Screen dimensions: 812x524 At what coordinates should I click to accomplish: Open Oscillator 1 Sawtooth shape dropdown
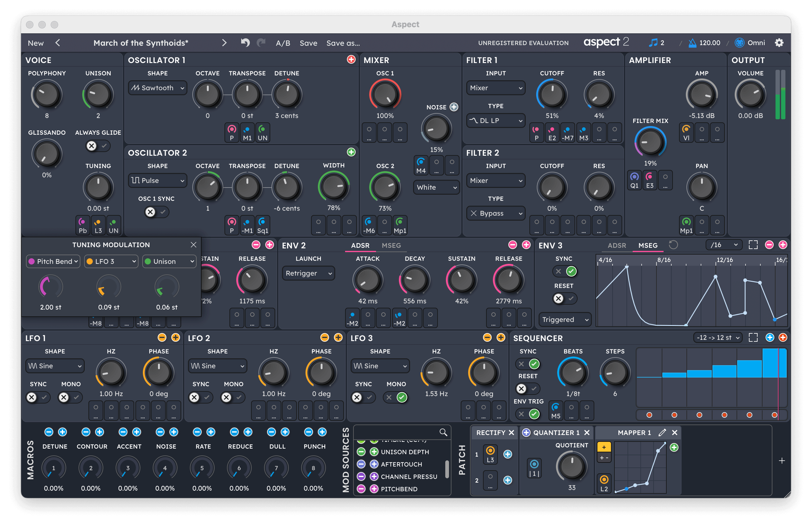point(158,88)
